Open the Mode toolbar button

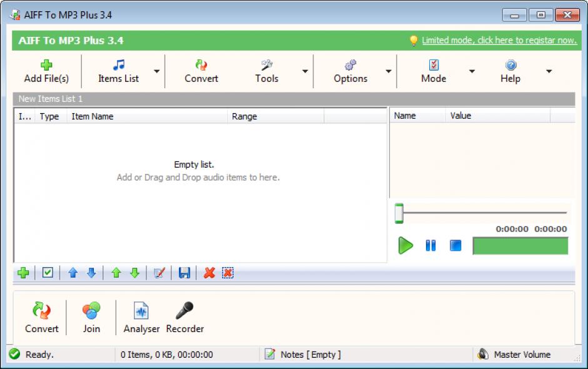click(433, 71)
